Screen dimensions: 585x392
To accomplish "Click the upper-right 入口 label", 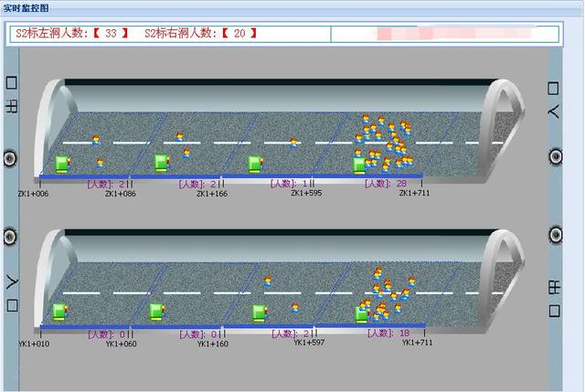I will coord(554,100).
